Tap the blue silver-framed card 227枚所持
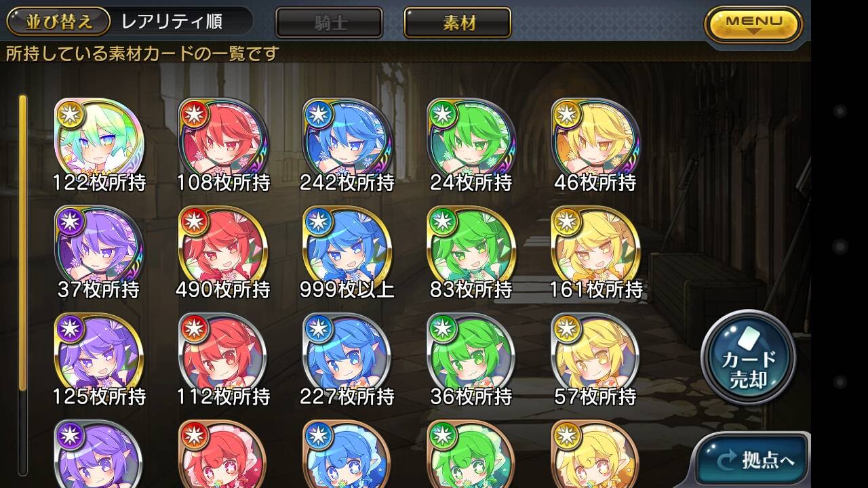 pyautogui.click(x=347, y=357)
